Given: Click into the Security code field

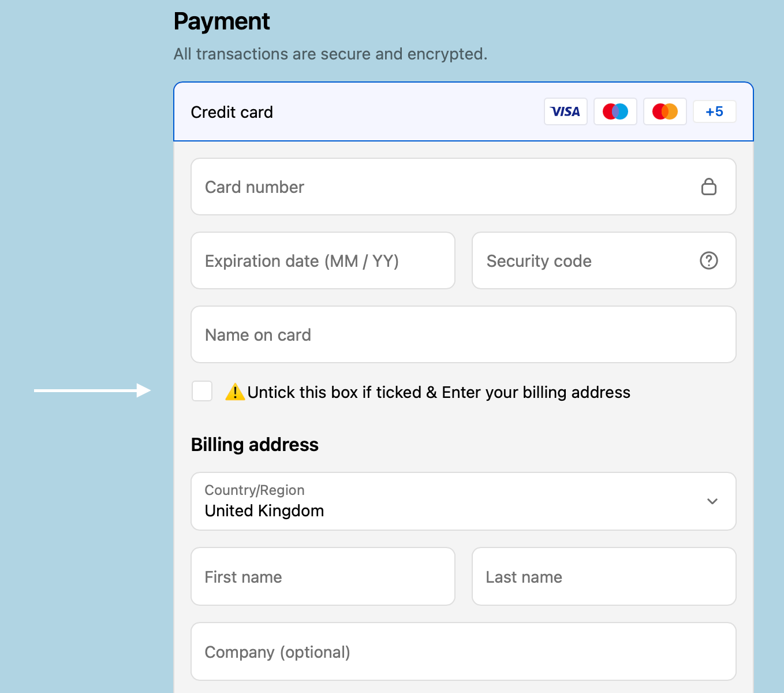Looking at the screenshot, I should click(583, 260).
